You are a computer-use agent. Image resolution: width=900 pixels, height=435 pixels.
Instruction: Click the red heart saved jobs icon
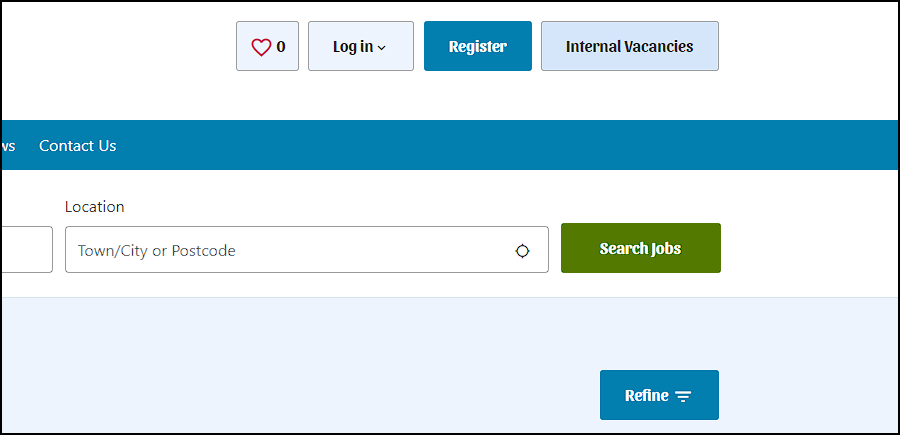tap(261, 47)
